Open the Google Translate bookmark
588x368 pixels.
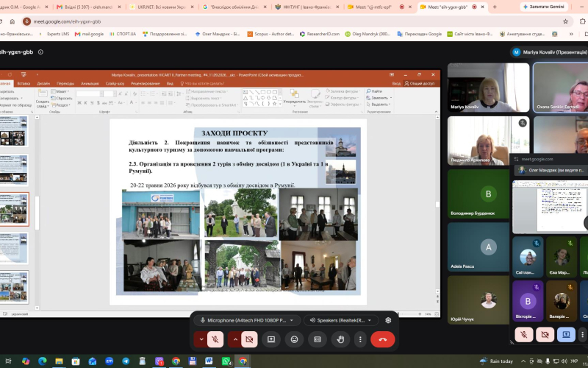pos(420,34)
